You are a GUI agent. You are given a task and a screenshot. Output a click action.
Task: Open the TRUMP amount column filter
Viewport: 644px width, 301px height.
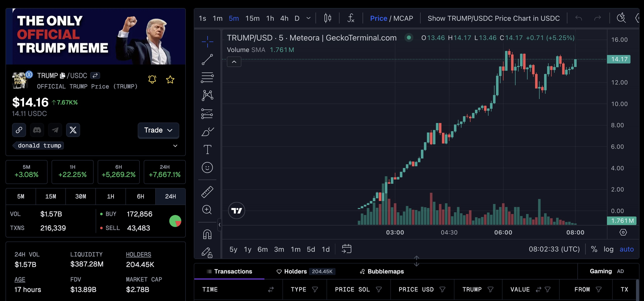pyautogui.click(x=491, y=289)
